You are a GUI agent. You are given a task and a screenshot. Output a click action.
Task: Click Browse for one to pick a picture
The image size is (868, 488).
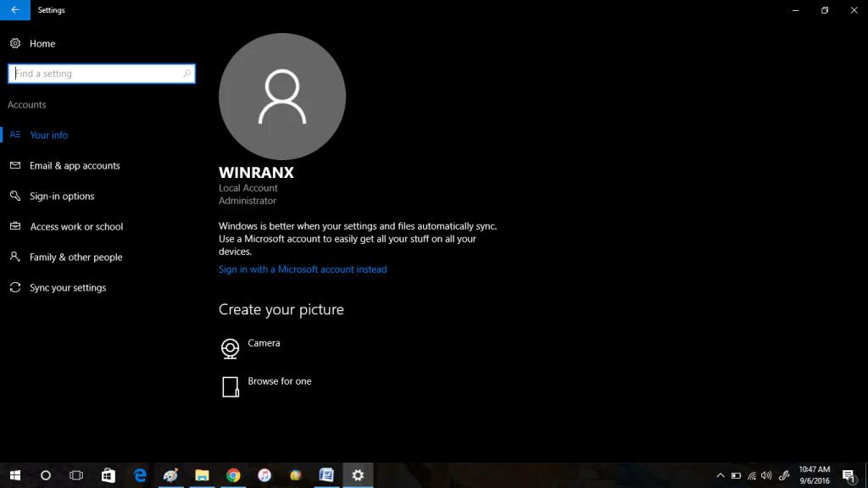pos(279,382)
